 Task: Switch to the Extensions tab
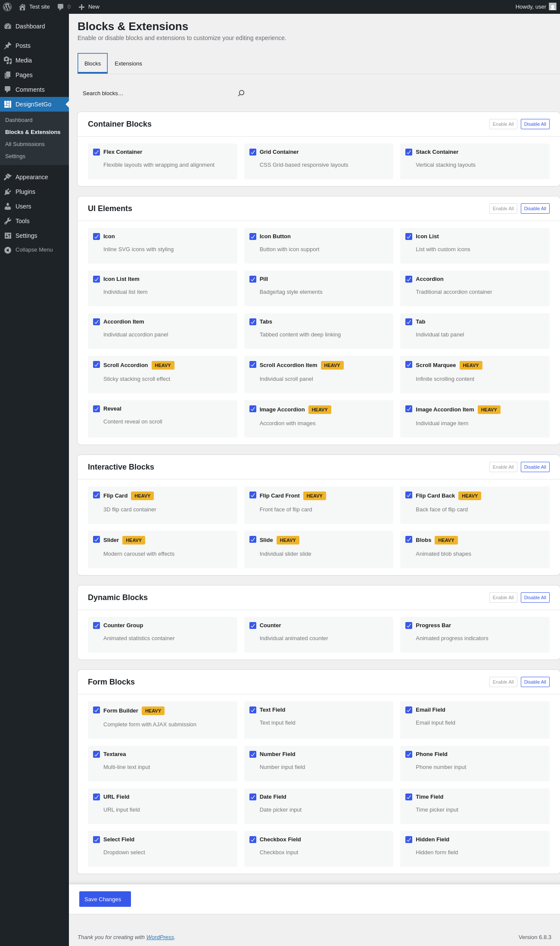[x=128, y=64]
